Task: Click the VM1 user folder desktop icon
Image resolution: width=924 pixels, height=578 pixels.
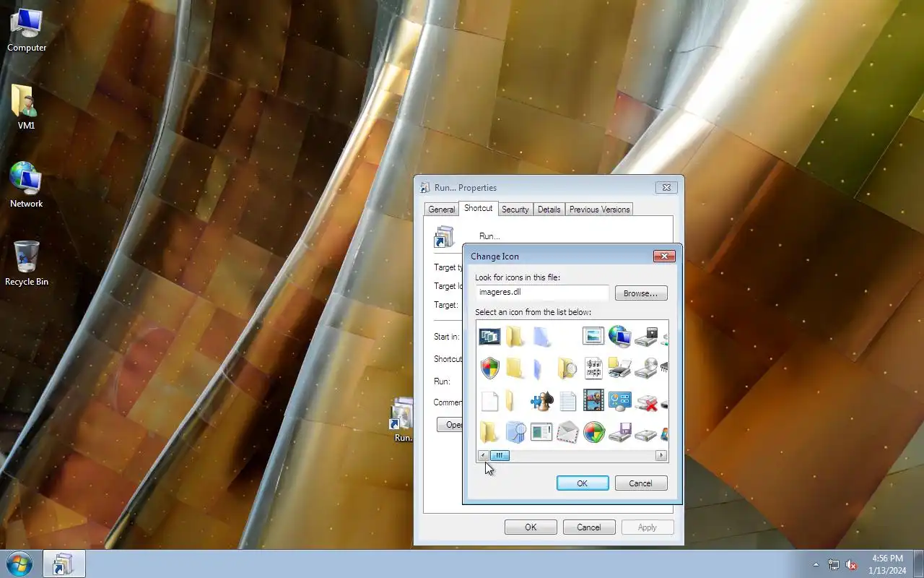Action: (26, 107)
